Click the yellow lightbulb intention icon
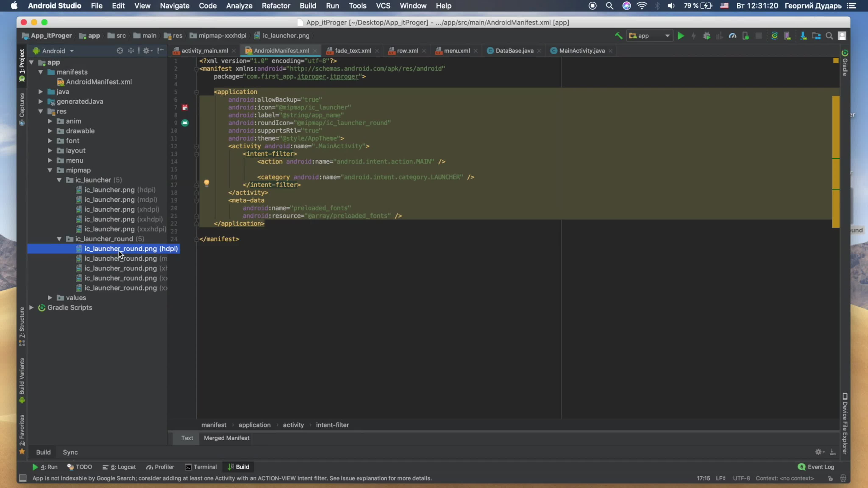The image size is (868, 488). [x=207, y=183]
